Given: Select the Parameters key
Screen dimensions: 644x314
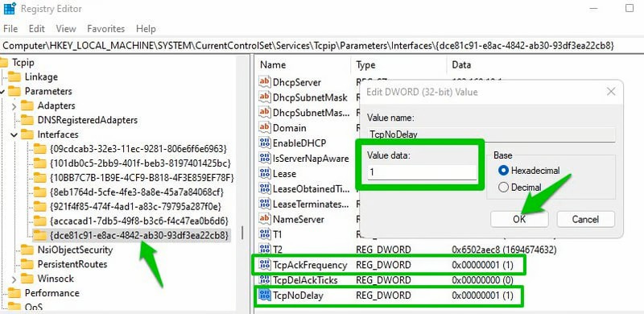Looking at the screenshot, I should click(x=48, y=91).
